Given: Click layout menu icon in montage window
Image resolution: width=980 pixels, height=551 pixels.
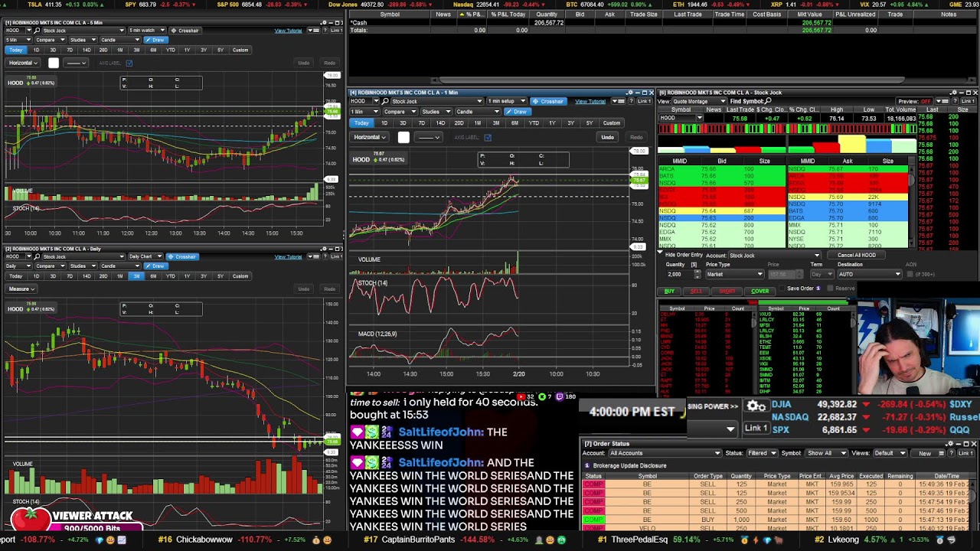Looking at the screenshot, I should pyautogui.click(x=942, y=101).
